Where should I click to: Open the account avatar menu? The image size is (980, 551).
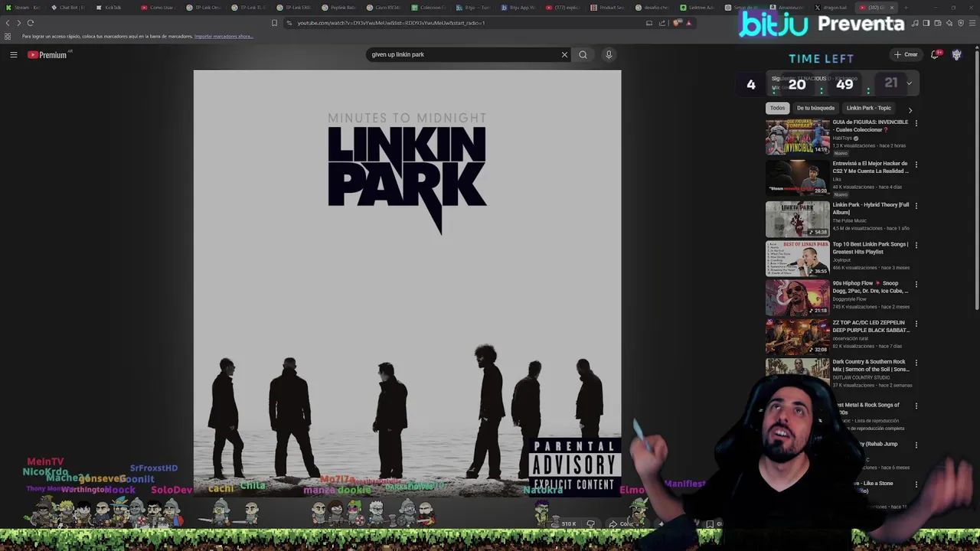[x=956, y=54]
